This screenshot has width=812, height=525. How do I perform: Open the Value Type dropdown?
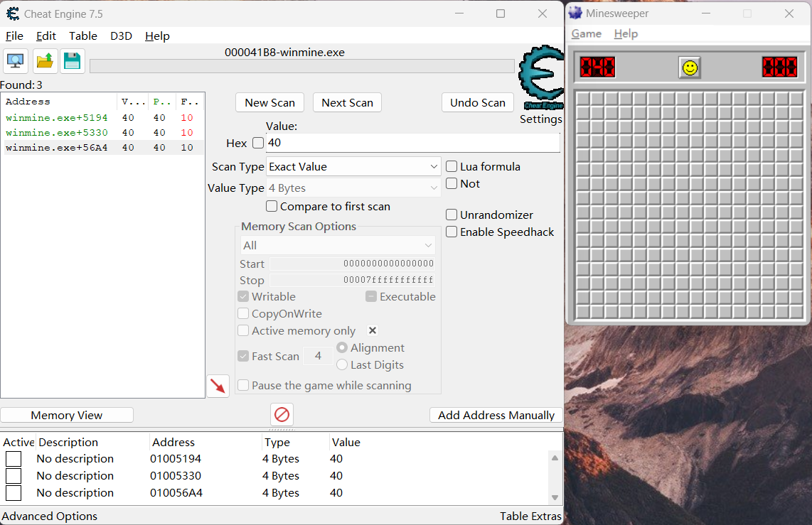(x=353, y=188)
